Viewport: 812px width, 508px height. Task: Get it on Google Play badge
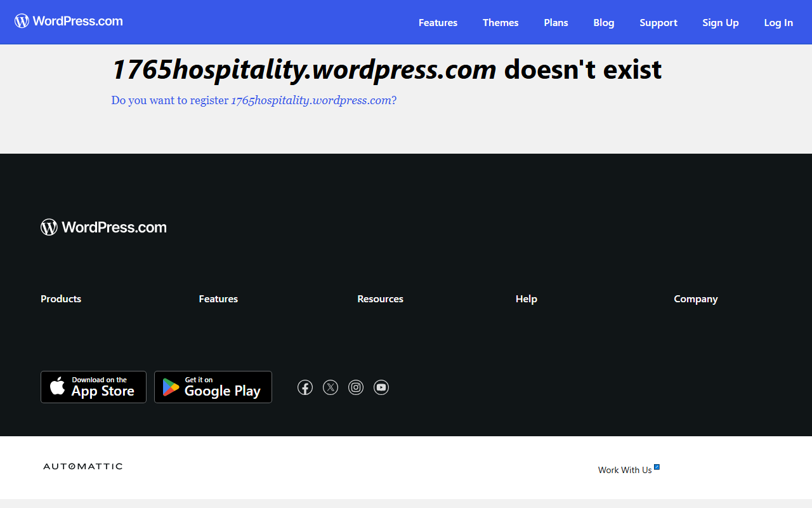pos(213,387)
